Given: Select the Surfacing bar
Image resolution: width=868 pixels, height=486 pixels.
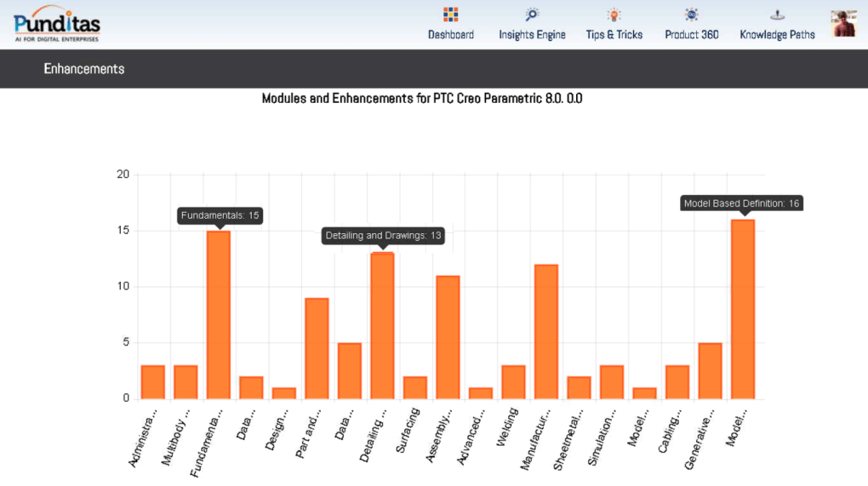Looking at the screenshot, I should (415, 387).
